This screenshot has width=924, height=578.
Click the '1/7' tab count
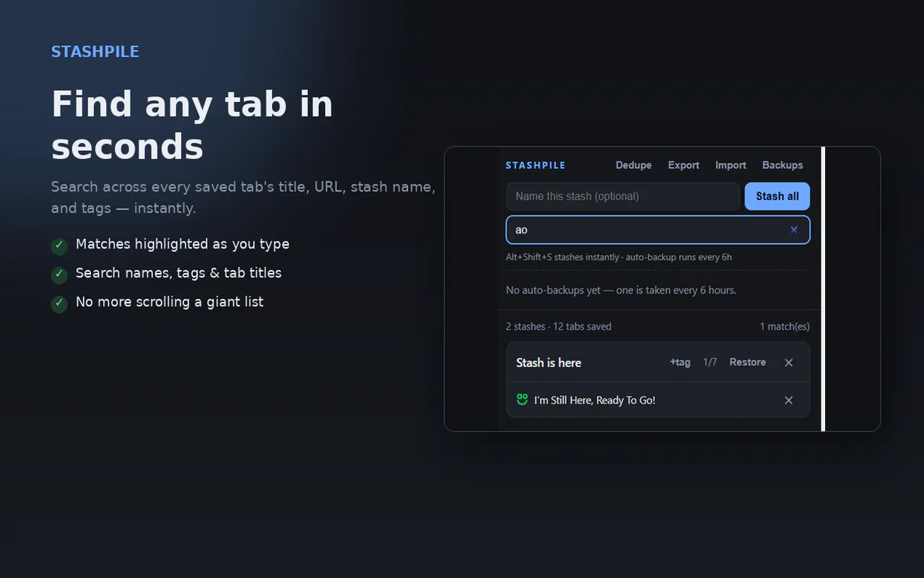point(710,362)
